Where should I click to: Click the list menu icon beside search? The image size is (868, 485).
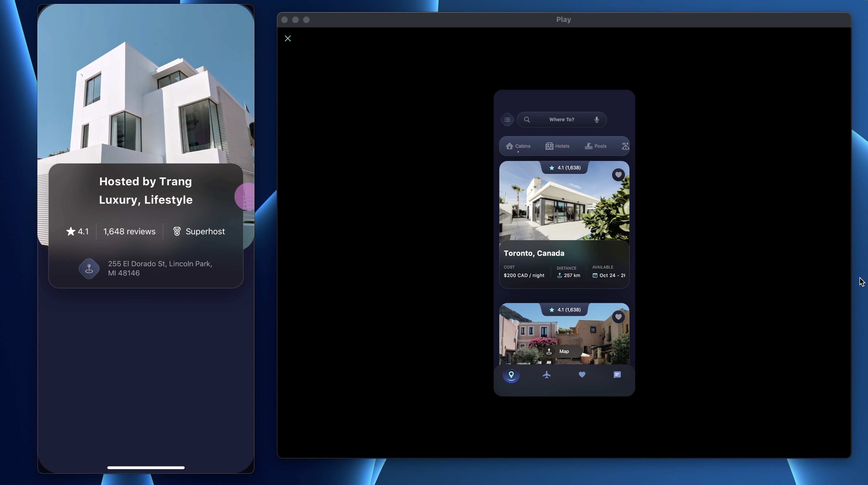click(507, 120)
